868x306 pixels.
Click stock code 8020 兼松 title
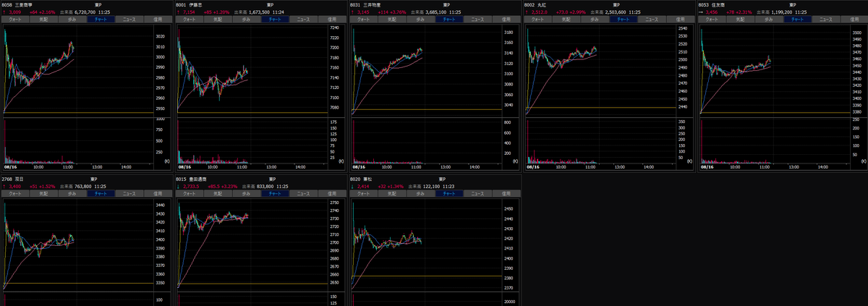362,179
